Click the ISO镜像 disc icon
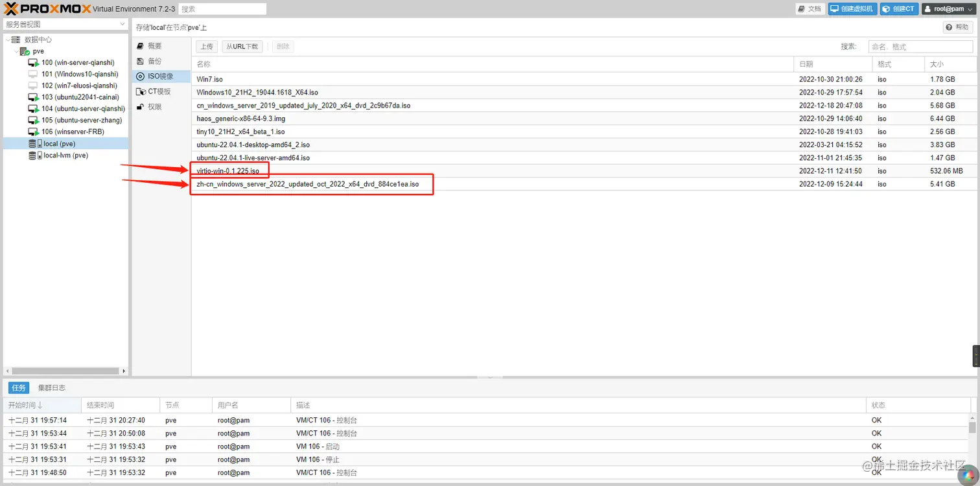Image resolution: width=980 pixels, height=486 pixels. pyautogui.click(x=141, y=76)
